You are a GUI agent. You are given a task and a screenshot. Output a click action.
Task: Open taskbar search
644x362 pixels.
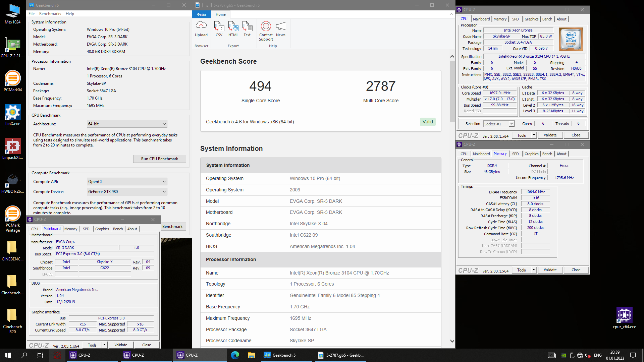click(24, 355)
